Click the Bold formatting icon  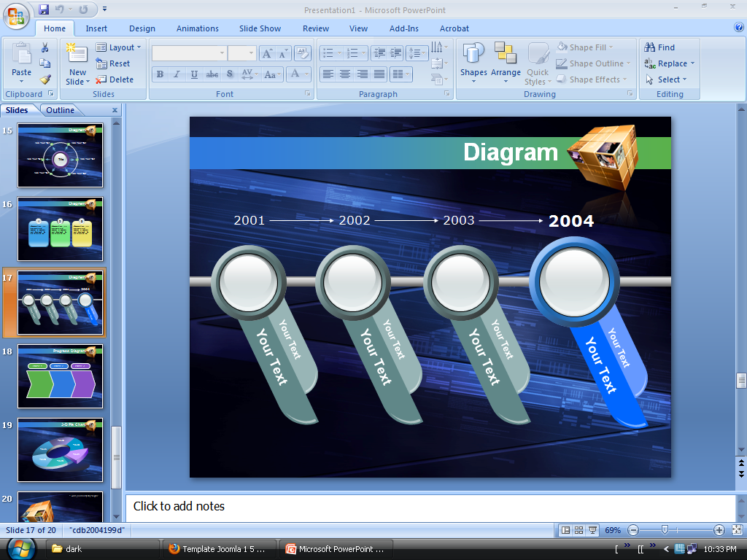coord(159,74)
